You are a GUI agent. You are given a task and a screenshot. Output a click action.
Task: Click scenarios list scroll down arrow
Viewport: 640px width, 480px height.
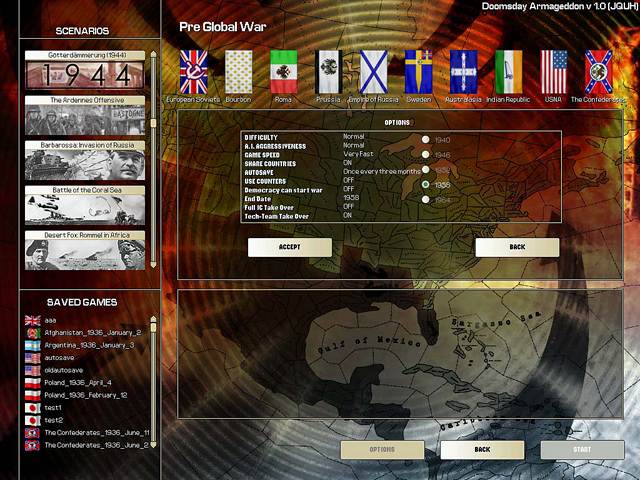153,265
